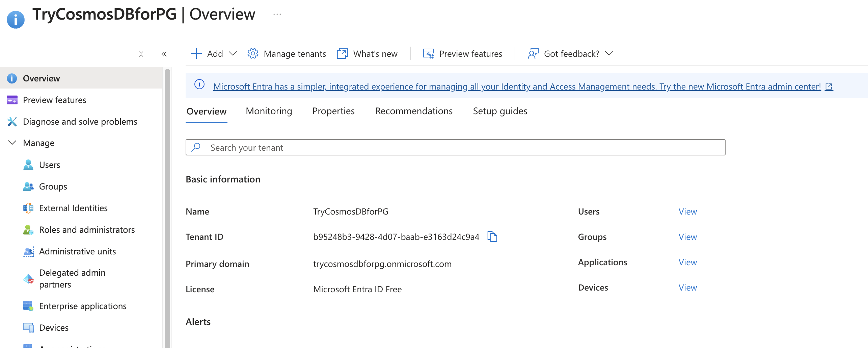Switch to the Properties tab
This screenshot has width=868, height=348.
pyautogui.click(x=333, y=111)
